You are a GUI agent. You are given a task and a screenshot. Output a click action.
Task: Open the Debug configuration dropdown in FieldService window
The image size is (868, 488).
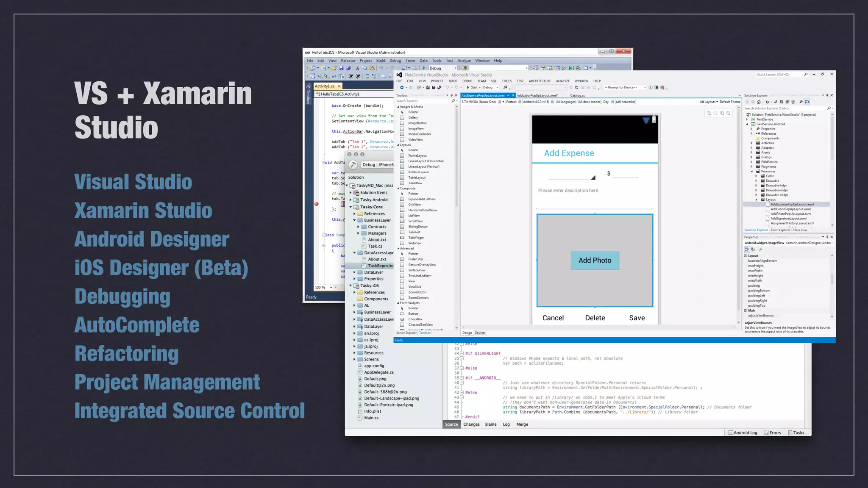[x=491, y=87]
